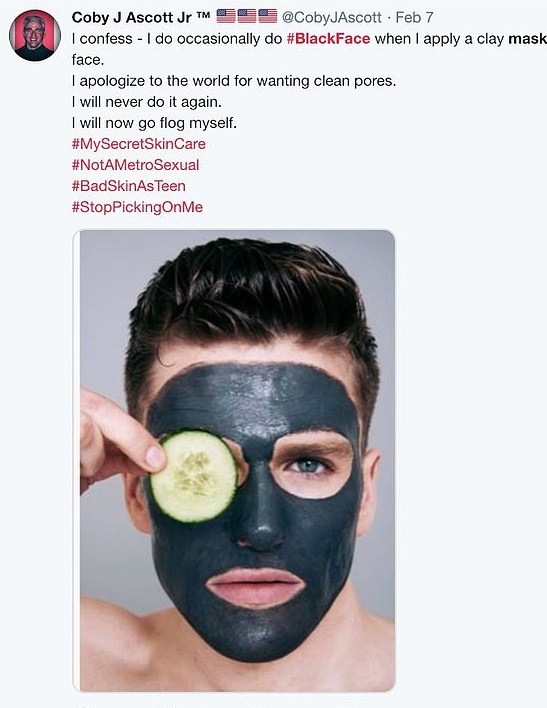This screenshot has width=547, height=708.
Task: Click the tweet line about clean pores
Action: pyautogui.click(x=234, y=81)
